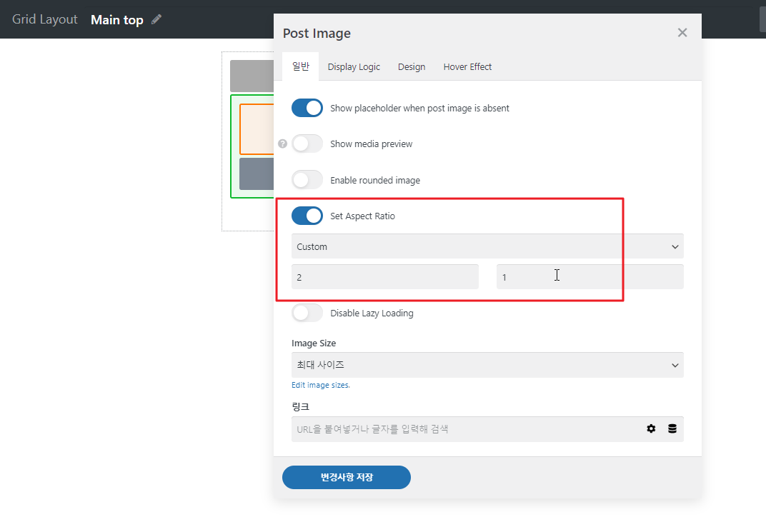Open link settings gear icon
This screenshot has width=766, height=532.
[651, 428]
